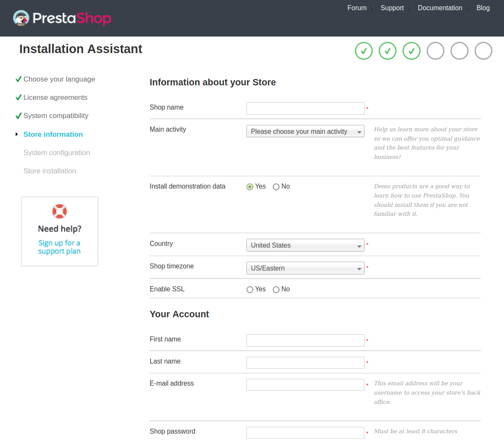Click the checkmark beside System compatibility

(19, 116)
